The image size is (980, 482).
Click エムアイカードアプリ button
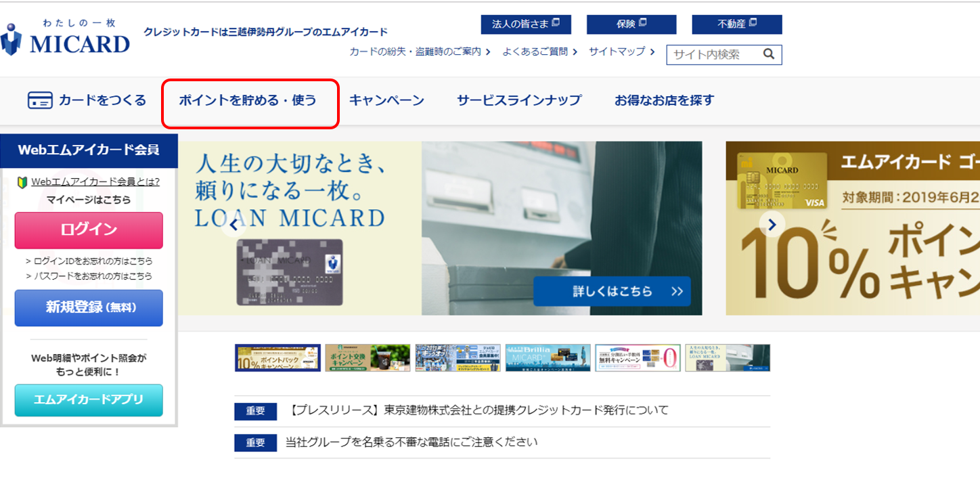tap(89, 400)
